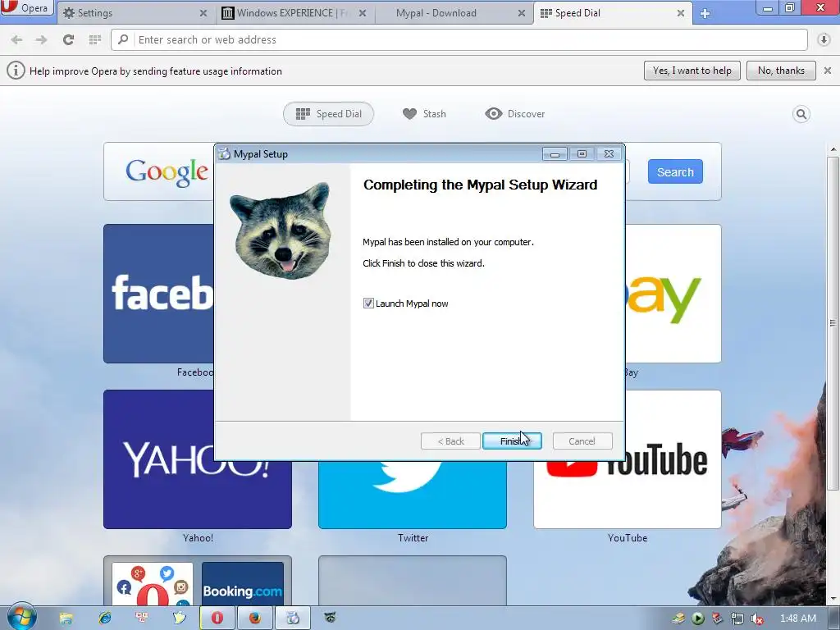The height and width of the screenshot is (630, 840).
Task: Select the Speed Dial view button
Action: [328, 113]
